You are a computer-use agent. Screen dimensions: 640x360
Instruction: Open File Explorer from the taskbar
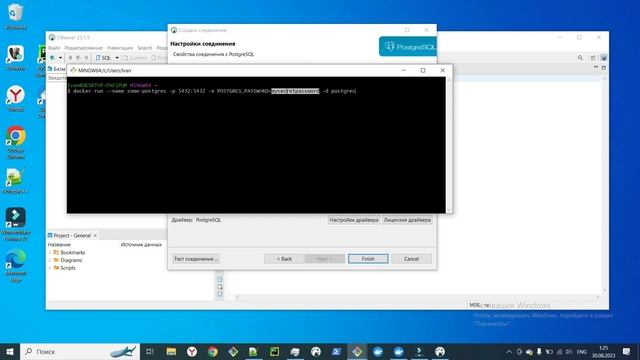pyautogui.click(x=171, y=351)
